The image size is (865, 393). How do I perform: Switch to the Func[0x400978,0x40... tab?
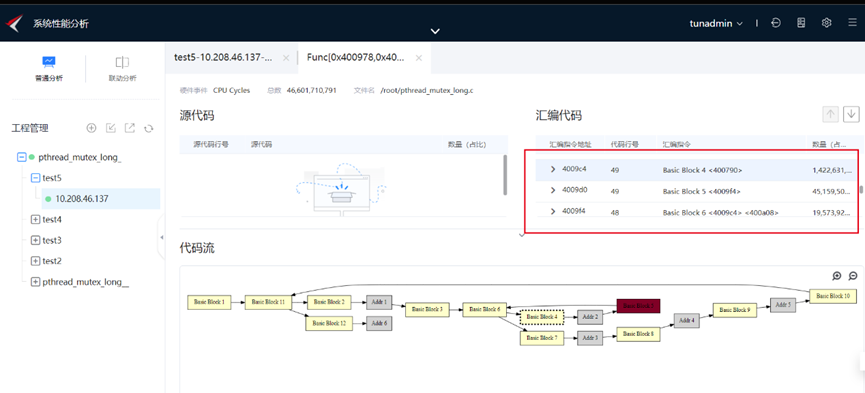click(x=355, y=57)
